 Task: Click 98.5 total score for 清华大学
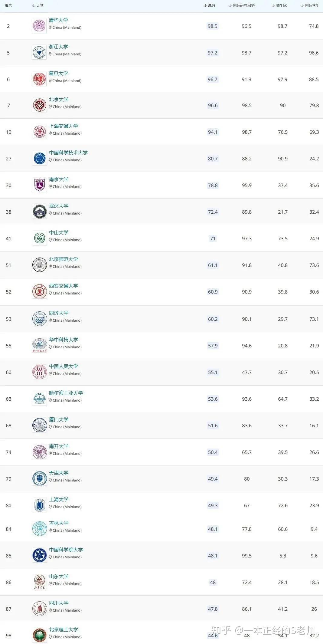(212, 26)
